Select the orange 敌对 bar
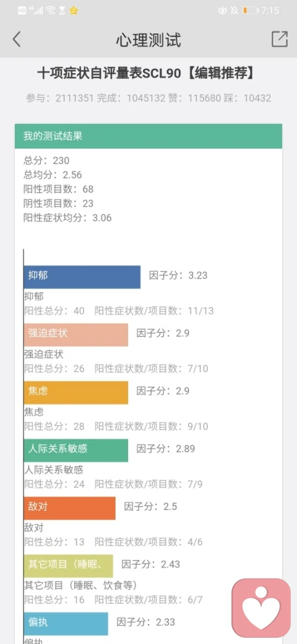297x644 pixels. [70, 508]
